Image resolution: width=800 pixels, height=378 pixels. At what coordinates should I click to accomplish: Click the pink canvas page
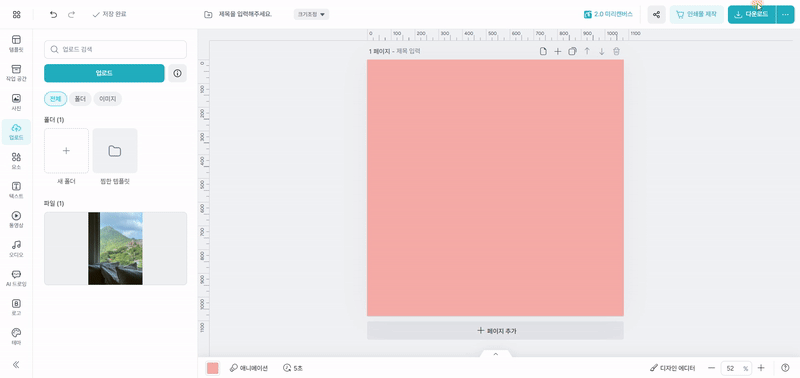[x=495, y=188]
